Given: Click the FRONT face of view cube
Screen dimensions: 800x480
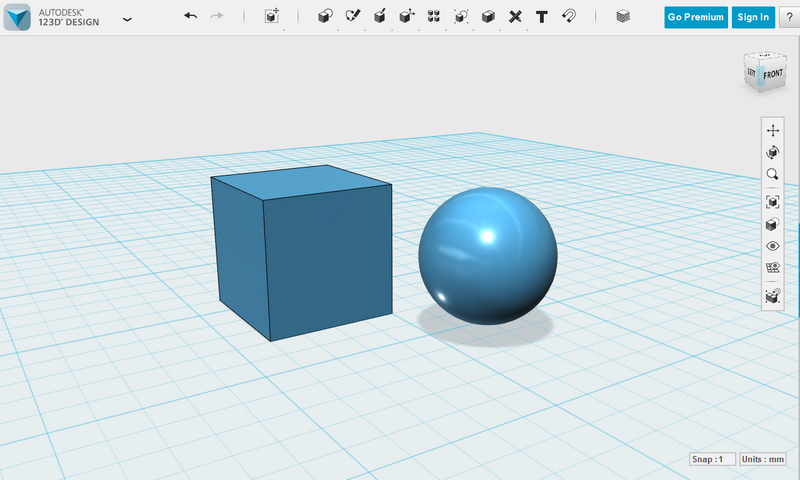Looking at the screenshot, I should click(772, 76).
